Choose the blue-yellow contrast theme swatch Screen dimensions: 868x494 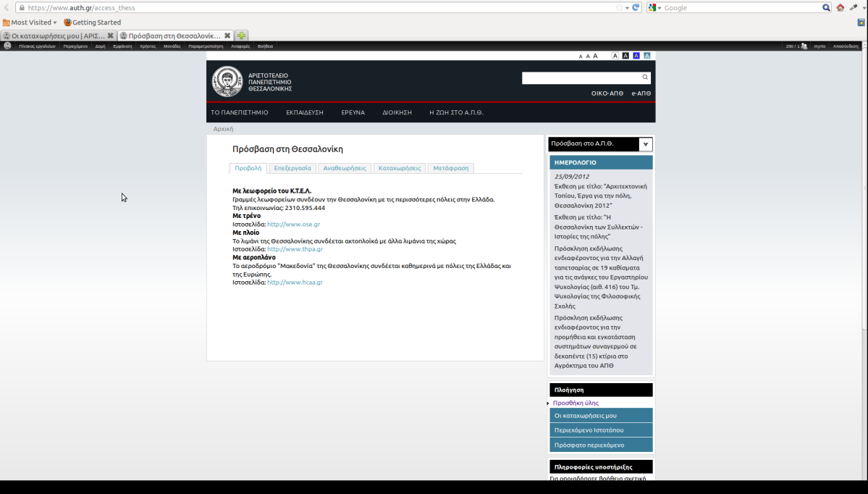click(636, 56)
